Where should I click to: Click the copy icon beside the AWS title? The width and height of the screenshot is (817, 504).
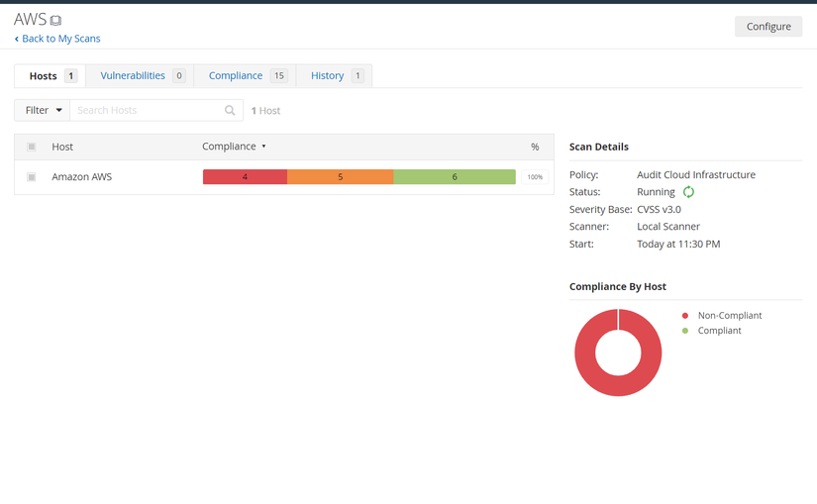[x=55, y=21]
